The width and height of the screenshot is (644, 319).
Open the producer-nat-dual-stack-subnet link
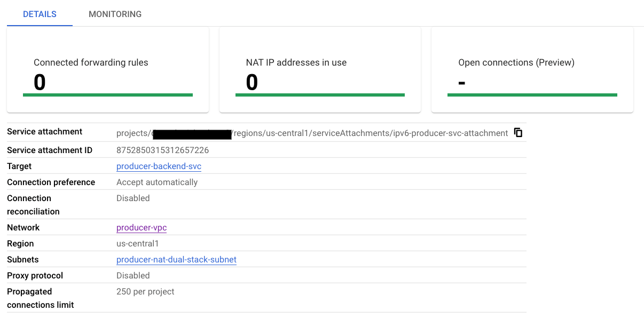176,260
